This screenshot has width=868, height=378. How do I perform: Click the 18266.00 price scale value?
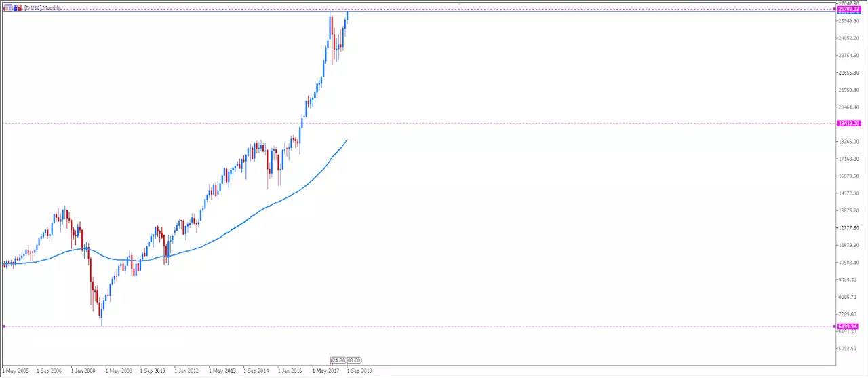click(x=849, y=142)
